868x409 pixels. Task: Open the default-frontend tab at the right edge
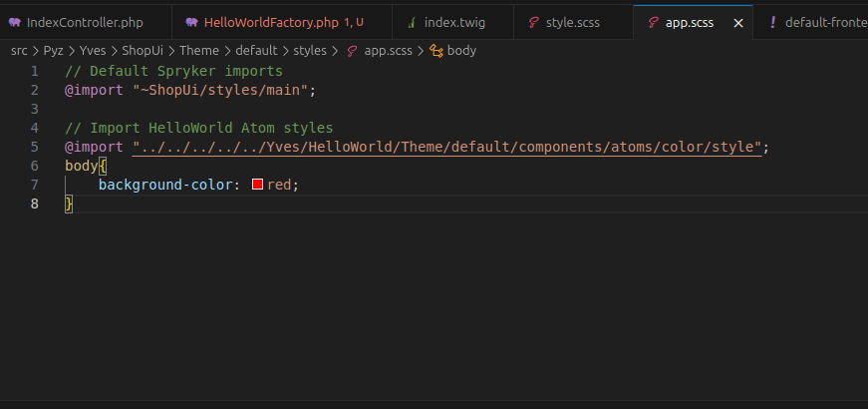pos(810,23)
